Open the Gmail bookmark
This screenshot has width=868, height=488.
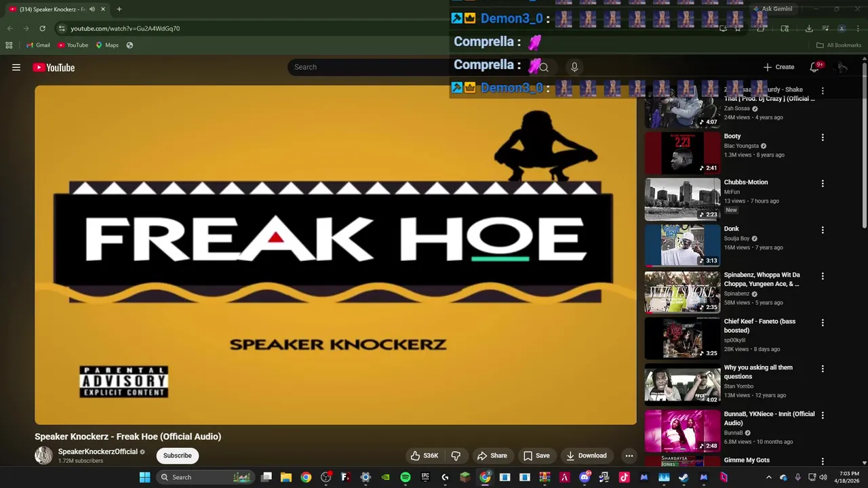pyautogui.click(x=38, y=45)
